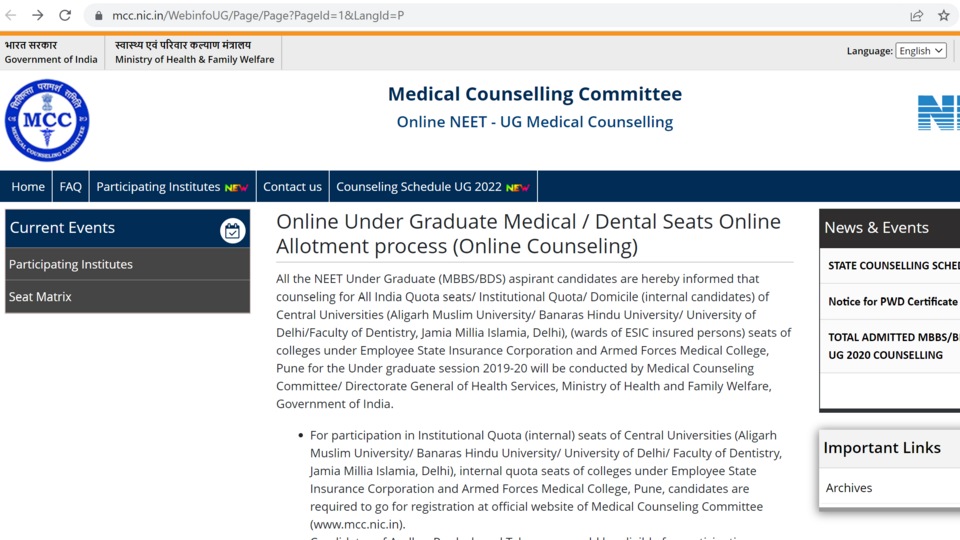Click the padlock site security icon
The width and height of the screenshot is (960, 540).
coord(98,16)
